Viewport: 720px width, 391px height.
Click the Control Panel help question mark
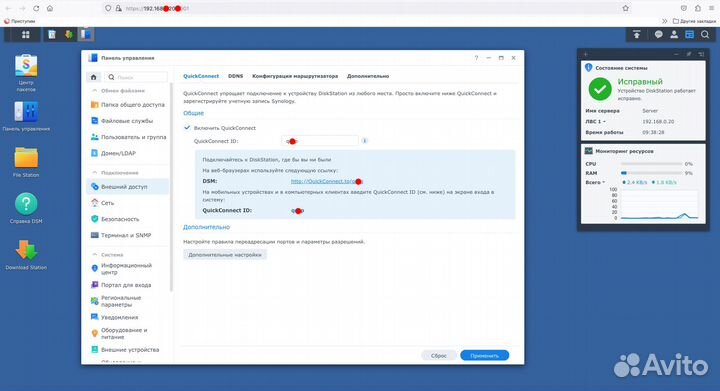point(476,58)
